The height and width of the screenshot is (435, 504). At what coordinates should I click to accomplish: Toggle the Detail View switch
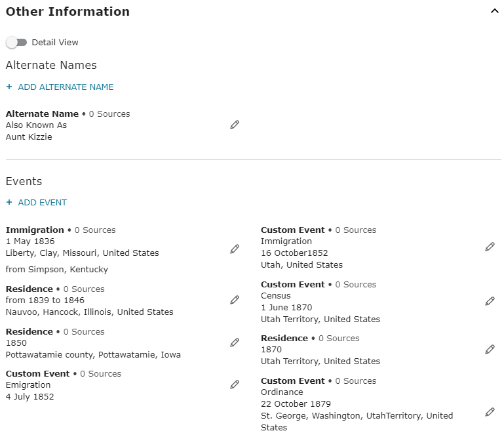point(16,43)
